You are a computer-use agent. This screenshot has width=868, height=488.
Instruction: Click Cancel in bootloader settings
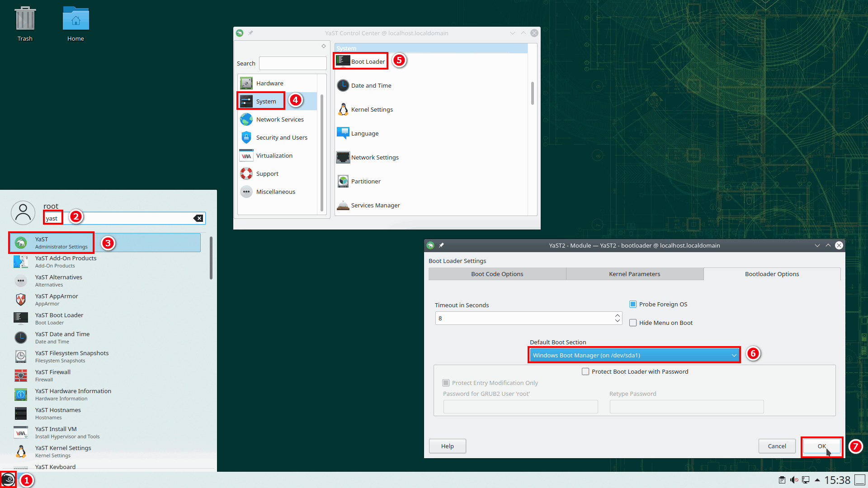[777, 446]
